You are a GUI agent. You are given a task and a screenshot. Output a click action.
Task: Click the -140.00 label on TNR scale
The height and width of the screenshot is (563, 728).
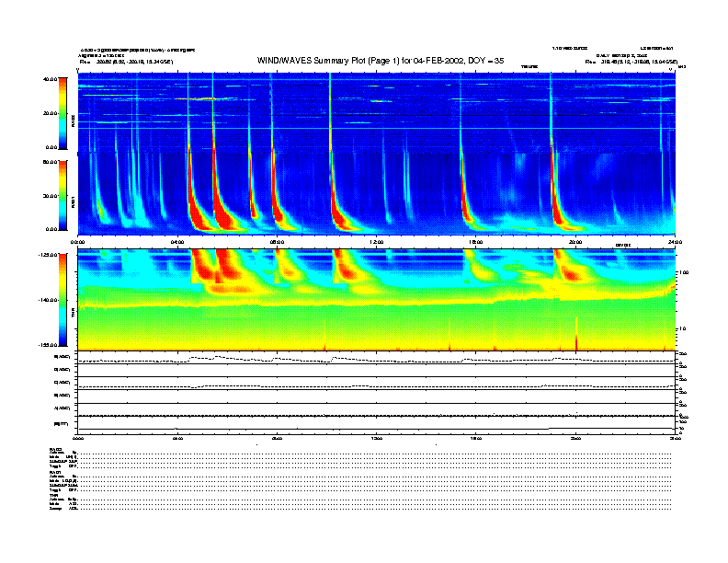point(48,300)
